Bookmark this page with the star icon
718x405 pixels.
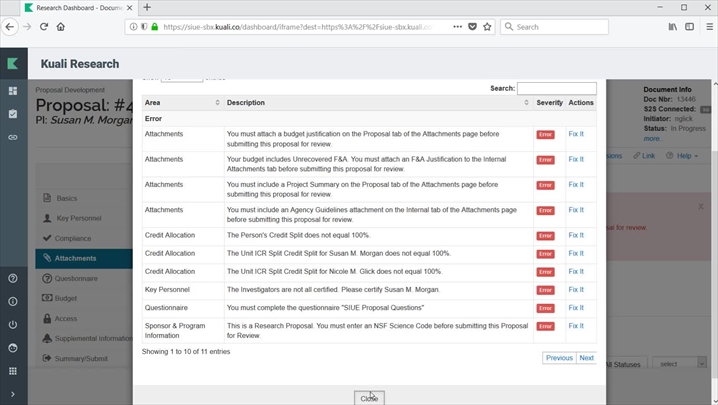click(x=487, y=27)
